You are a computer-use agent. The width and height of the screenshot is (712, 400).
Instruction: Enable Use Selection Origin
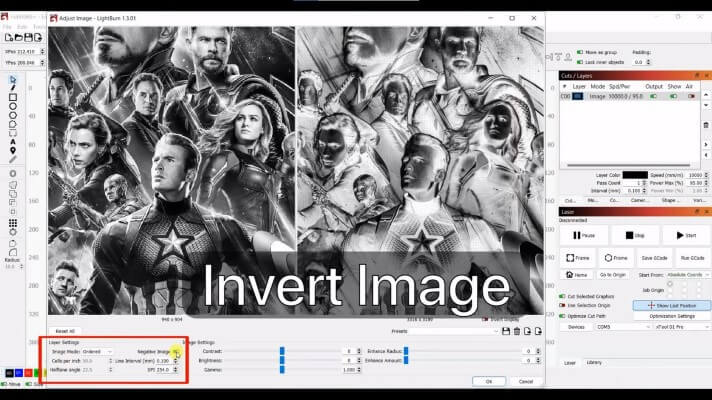[563, 305]
